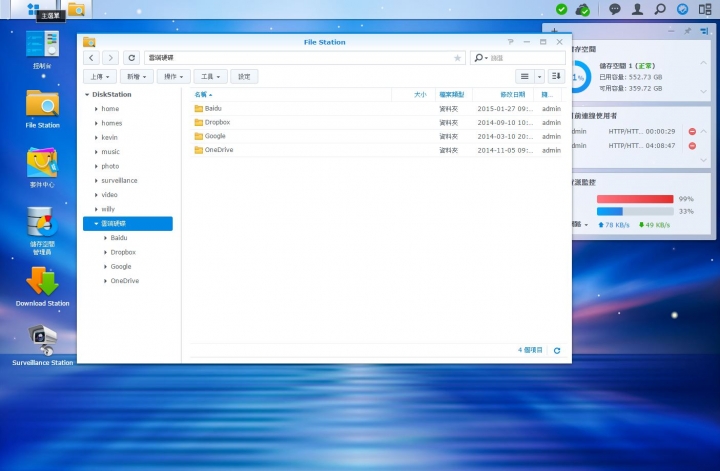Click the settings button in toolbar
This screenshot has width=720, height=471.
[244, 77]
